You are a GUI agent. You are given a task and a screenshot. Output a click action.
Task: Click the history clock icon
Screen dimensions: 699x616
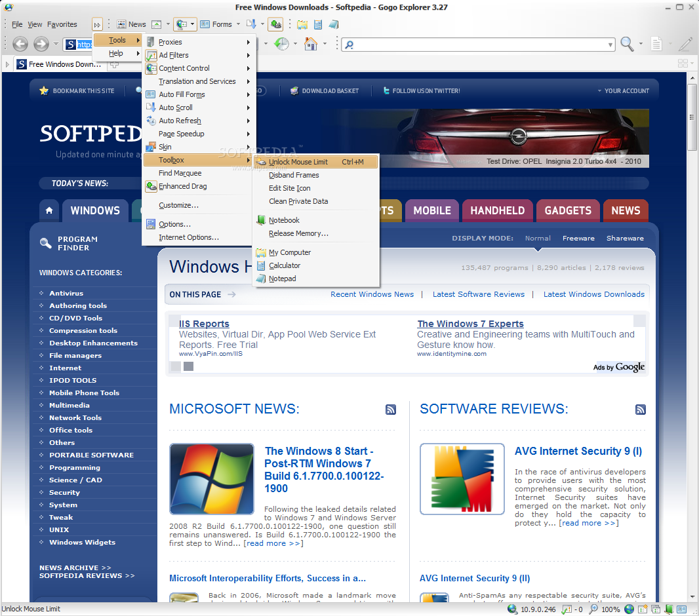[x=281, y=44]
